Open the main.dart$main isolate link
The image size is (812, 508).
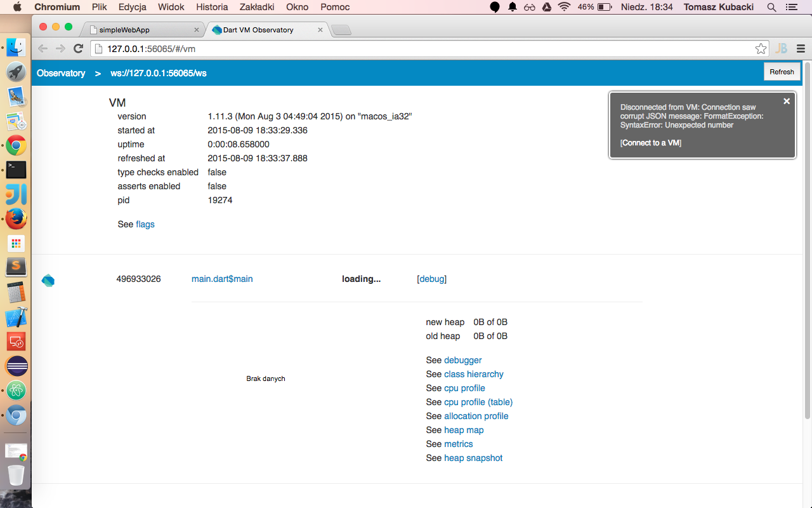point(222,279)
